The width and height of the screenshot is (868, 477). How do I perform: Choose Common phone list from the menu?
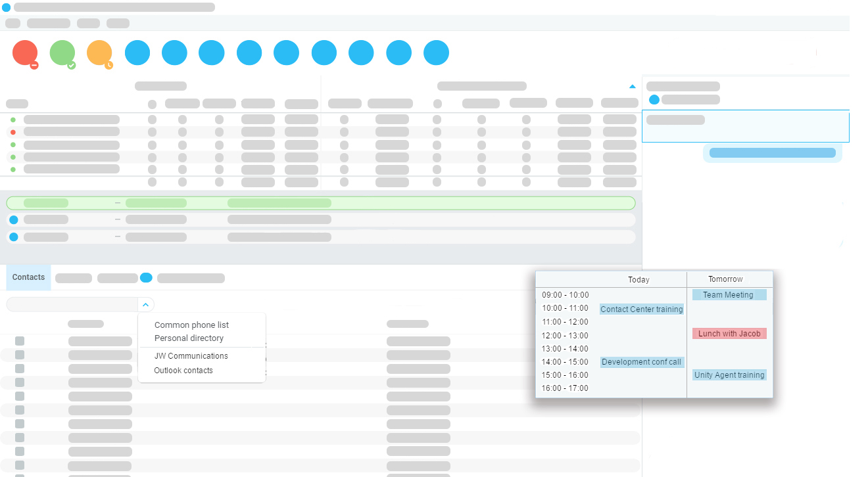tap(191, 325)
